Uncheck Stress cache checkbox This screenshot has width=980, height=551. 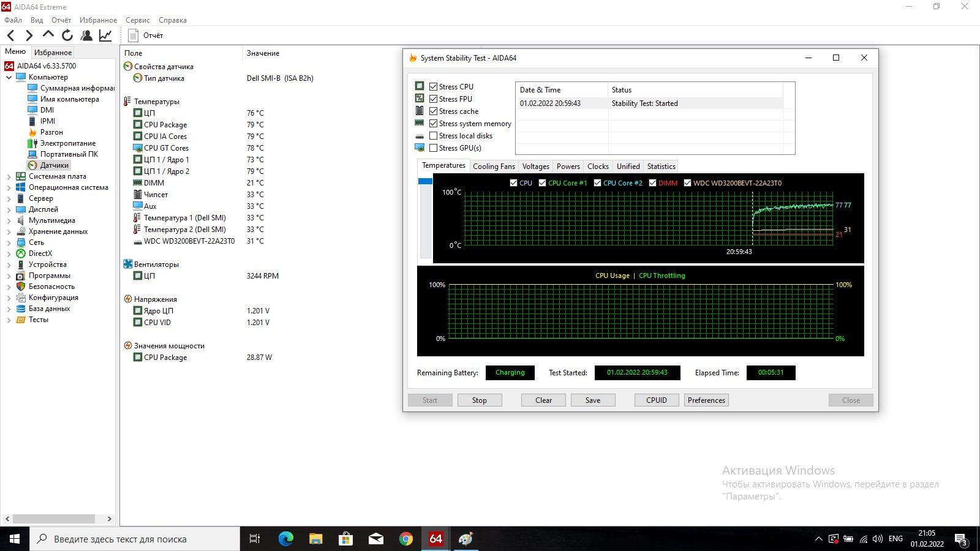click(x=434, y=111)
